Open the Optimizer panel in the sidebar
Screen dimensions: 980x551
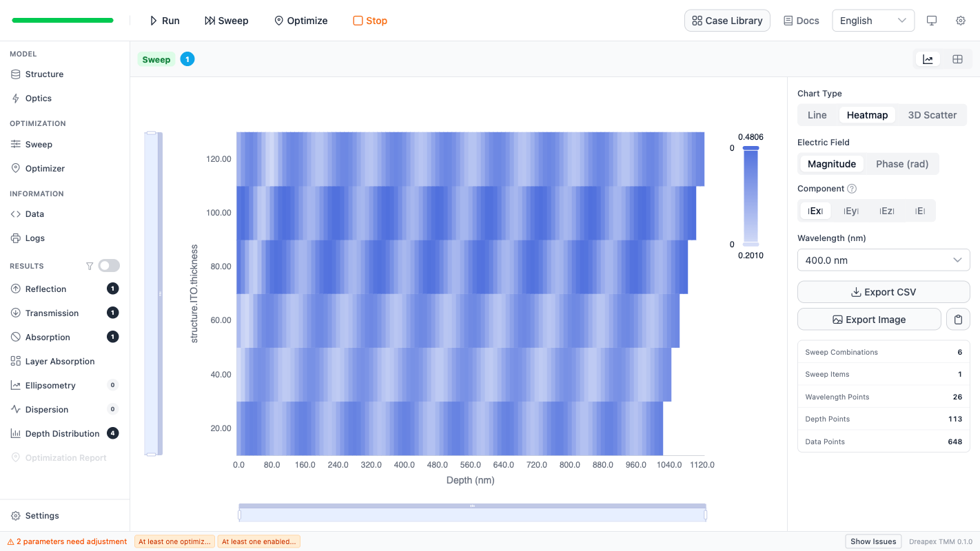pos(46,168)
